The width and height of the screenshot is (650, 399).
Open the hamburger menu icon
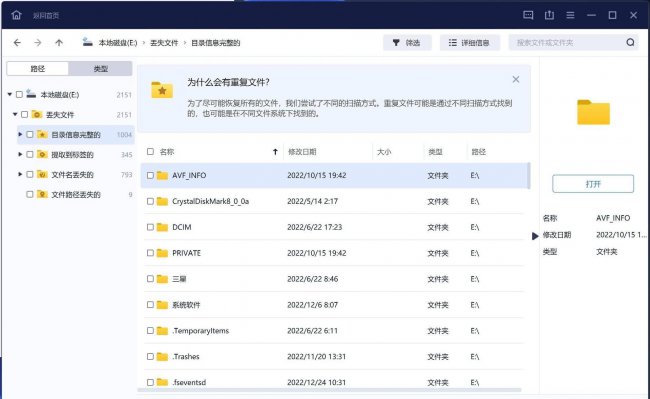tap(570, 15)
